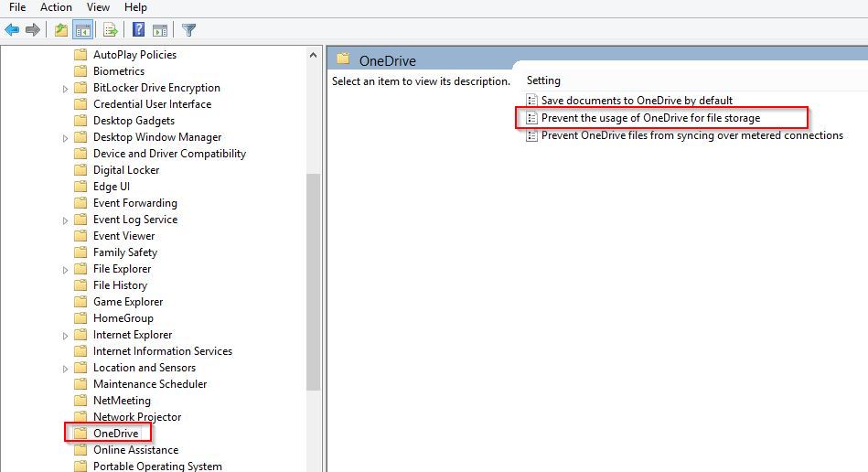Click the NetMeeting folder icon
Image resolution: width=868 pixels, height=472 pixels.
click(80, 401)
